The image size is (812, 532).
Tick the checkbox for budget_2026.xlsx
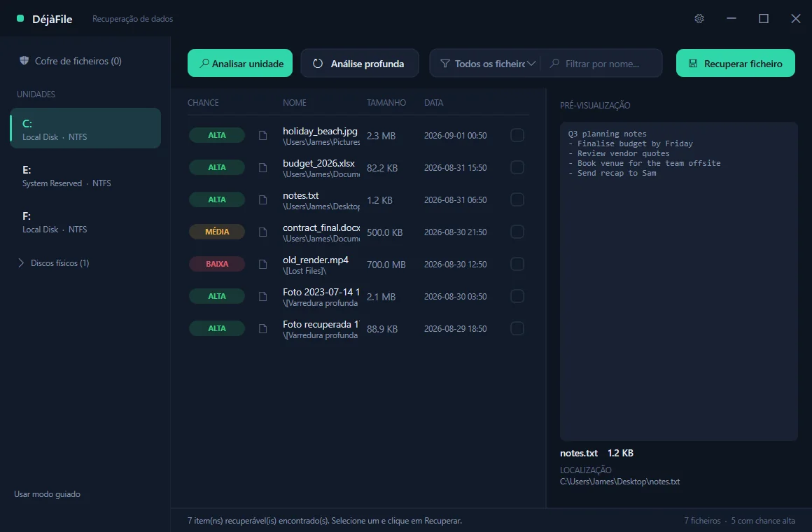point(517,167)
